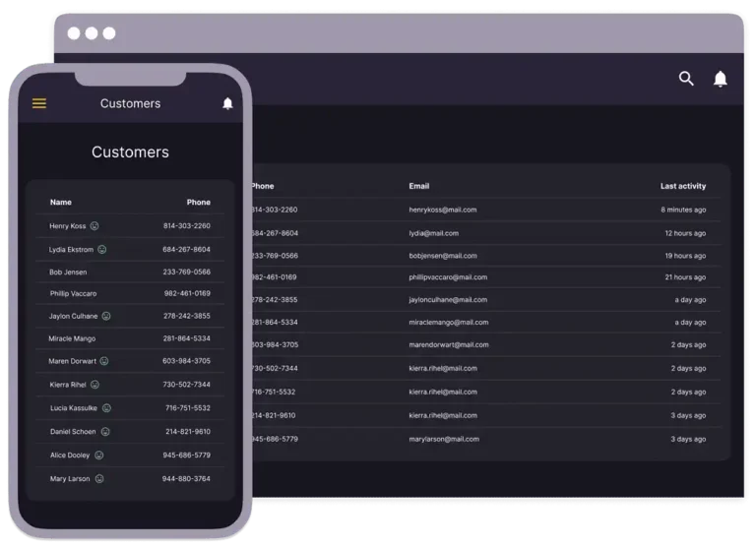The width and height of the screenshot is (756, 547).
Task: Open the hamburger menu on the phone
Action: [x=39, y=103]
